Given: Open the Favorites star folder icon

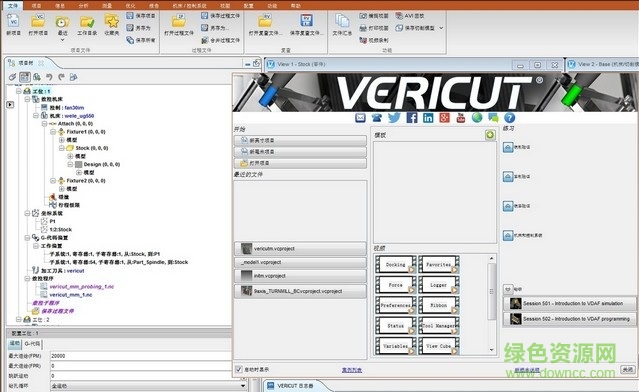Looking at the screenshot, I should point(112,21).
